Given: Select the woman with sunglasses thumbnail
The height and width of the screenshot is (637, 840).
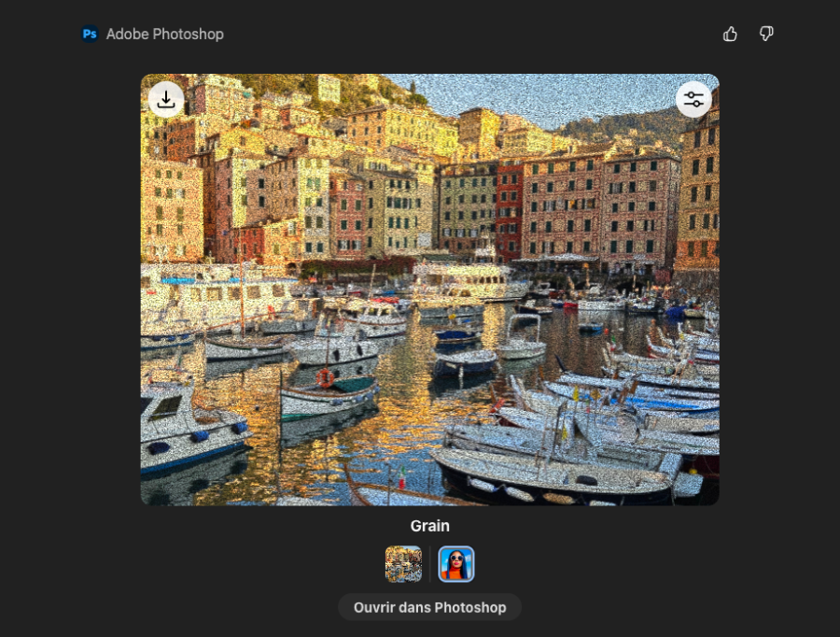Looking at the screenshot, I should tap(456, 564).
